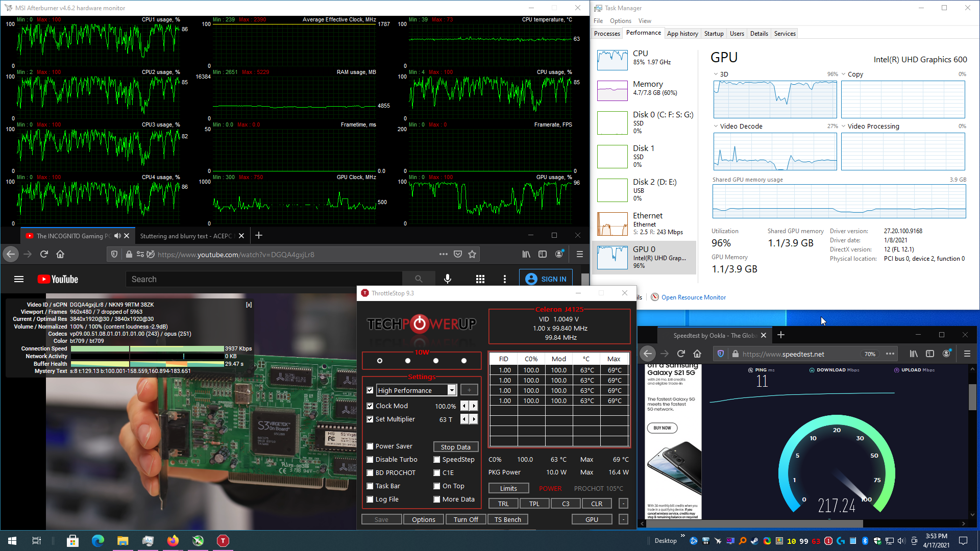Open Firefox library icon in YouTube window
Image resolution: width=980 pixels, height=551 pixels.
tap(526, 254)
